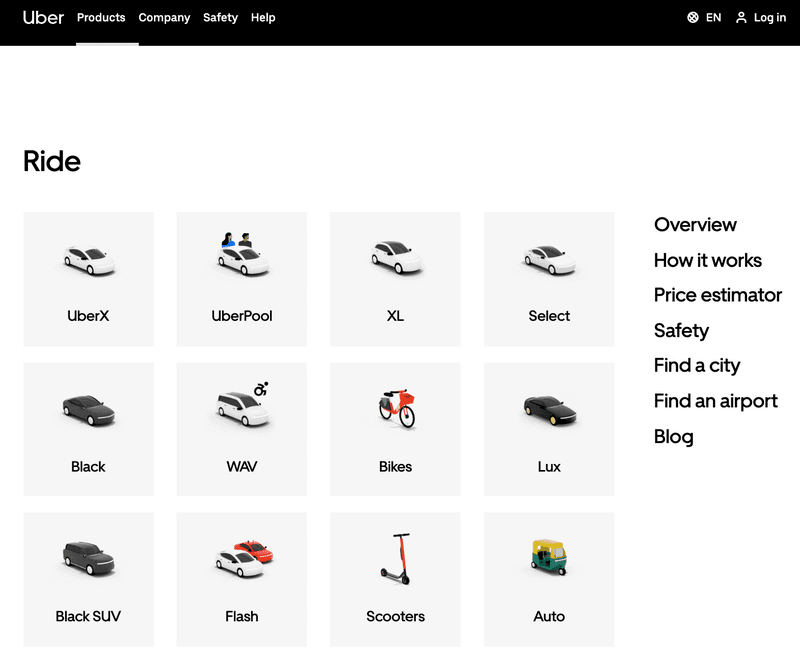
Task: Select the XL ride tile
Action: [x=395, y=279]
